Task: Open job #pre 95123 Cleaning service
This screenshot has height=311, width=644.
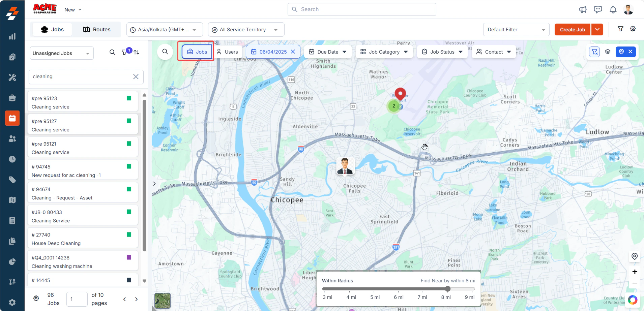Action: [x=83, y=102]
